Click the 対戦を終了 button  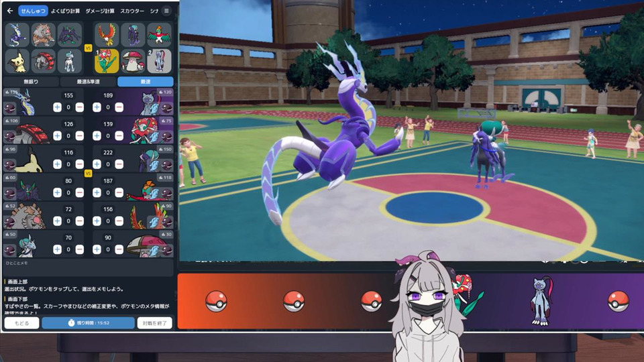[154, 323]
